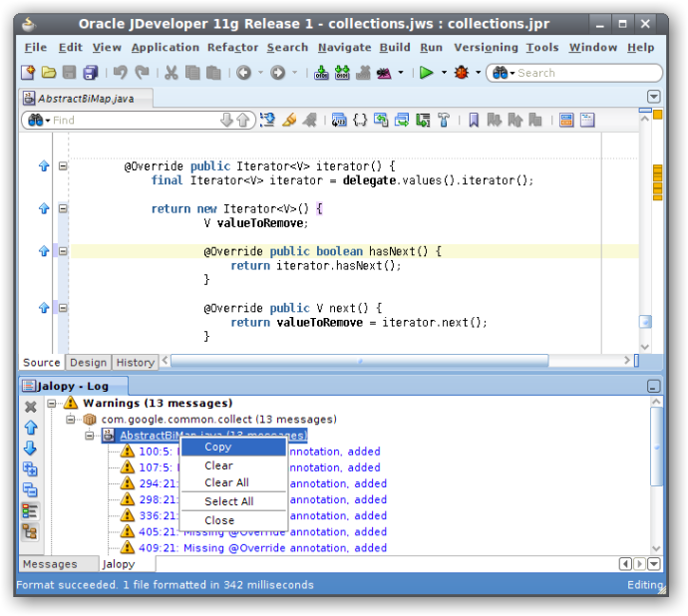
Task: Click the Save All icon
Action: [91, 73]
